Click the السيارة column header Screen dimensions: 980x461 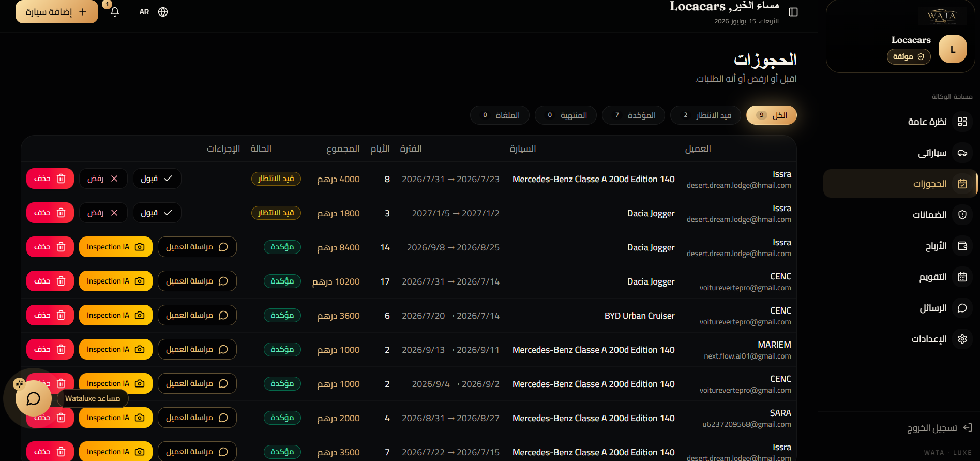tap(523, 148)
